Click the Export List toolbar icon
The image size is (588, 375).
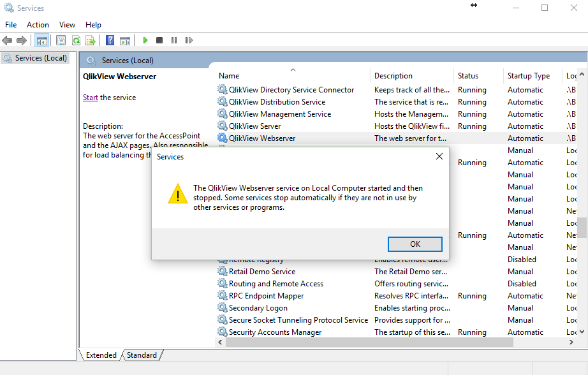(x=91, y=40)
